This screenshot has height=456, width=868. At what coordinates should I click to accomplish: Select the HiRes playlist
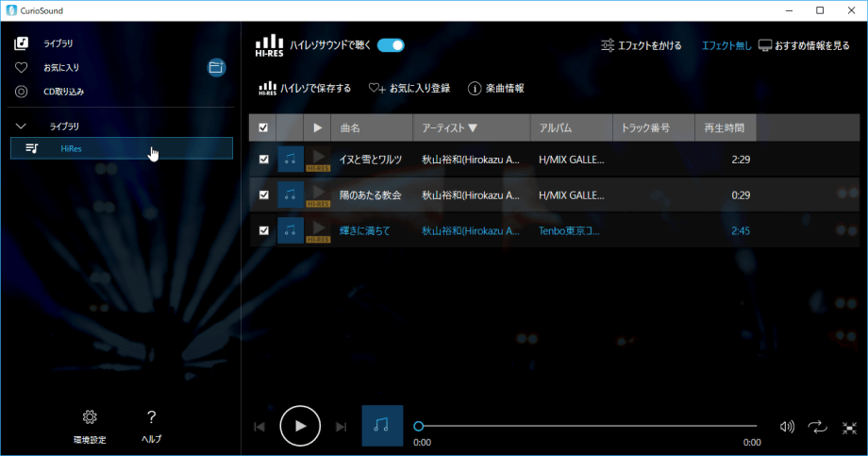click(x=121, y=148)
